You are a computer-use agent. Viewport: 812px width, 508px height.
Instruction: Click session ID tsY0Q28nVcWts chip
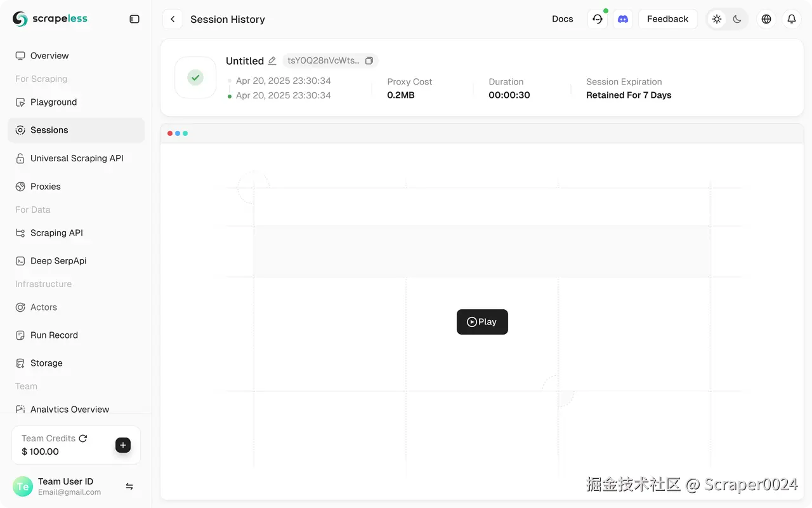331,61
